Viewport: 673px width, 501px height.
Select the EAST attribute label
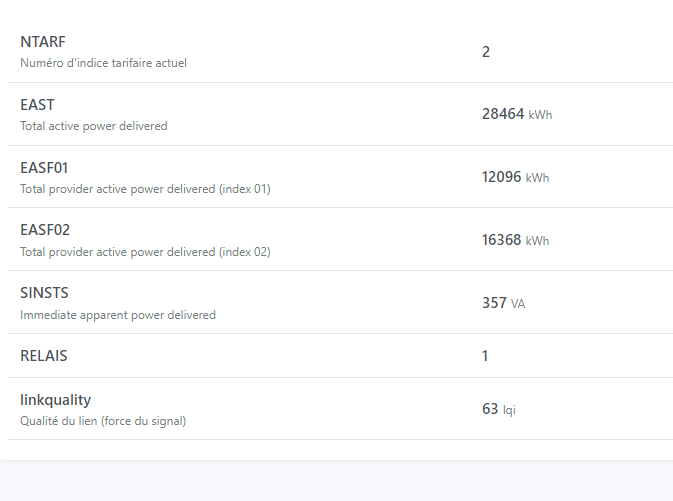(37, 105)
